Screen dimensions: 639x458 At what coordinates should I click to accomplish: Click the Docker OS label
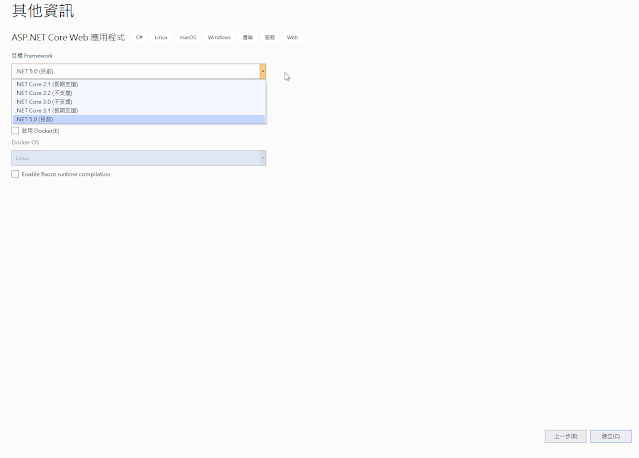tap(25, 143)
